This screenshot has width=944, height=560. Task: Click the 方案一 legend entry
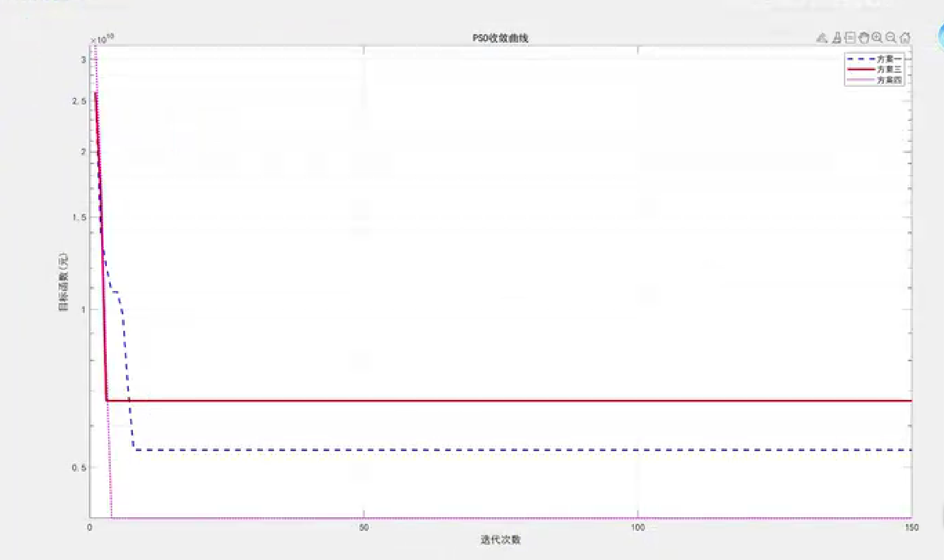889,59
